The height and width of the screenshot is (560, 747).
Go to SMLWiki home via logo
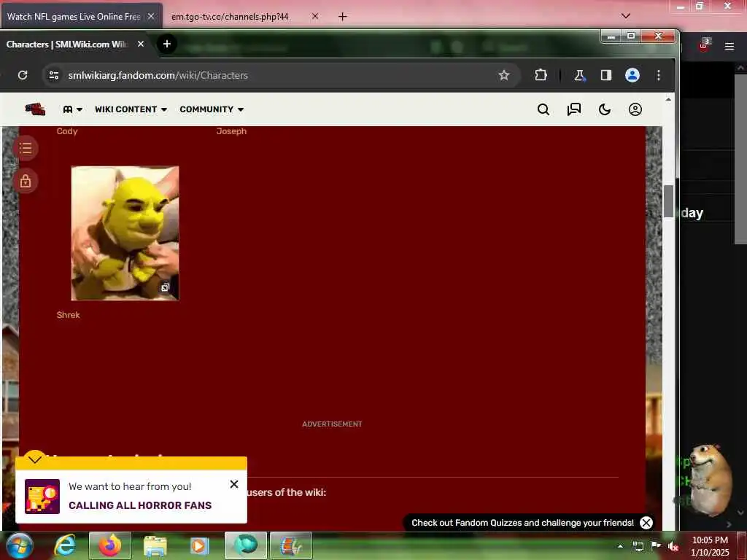coord(35,109)
